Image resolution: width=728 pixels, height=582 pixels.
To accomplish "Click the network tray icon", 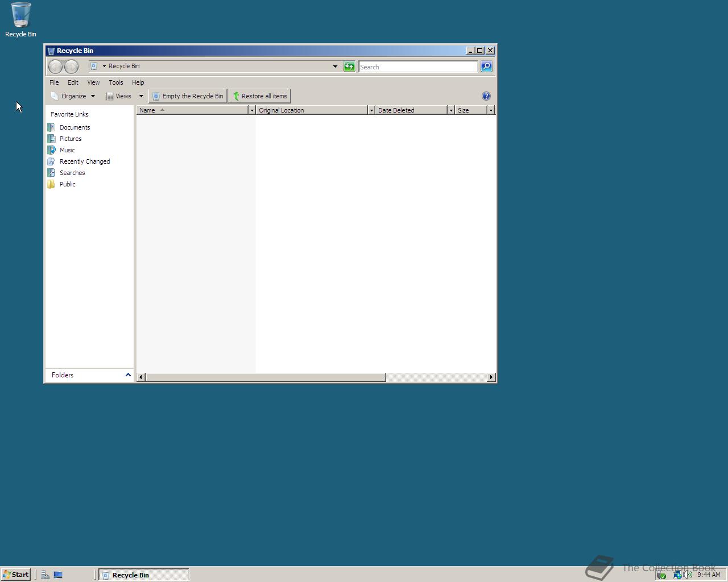I will (x=677, y=575).
